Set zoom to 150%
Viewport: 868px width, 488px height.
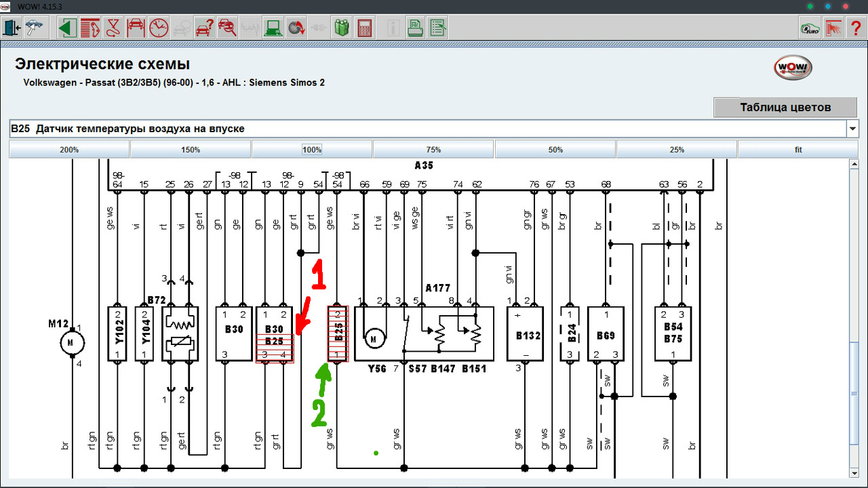191,149
